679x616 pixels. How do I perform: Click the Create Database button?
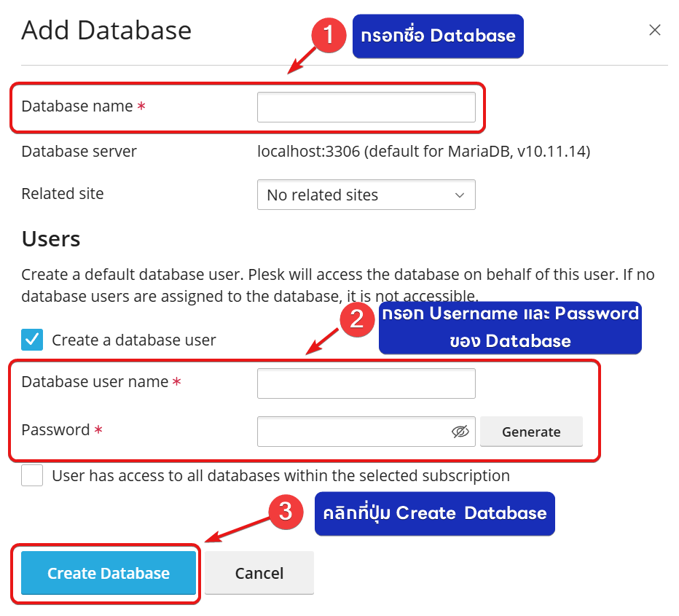point(109,573)
